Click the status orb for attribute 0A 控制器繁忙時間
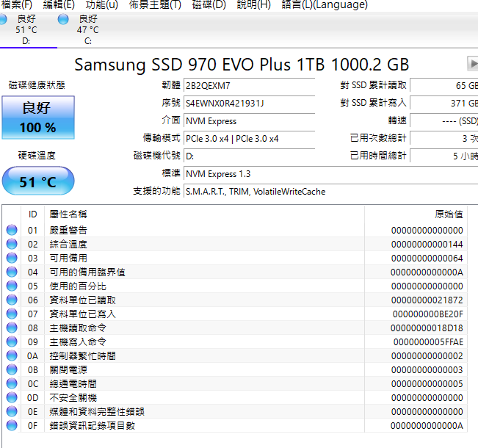478x448 pixels. (x=12, y=355)
